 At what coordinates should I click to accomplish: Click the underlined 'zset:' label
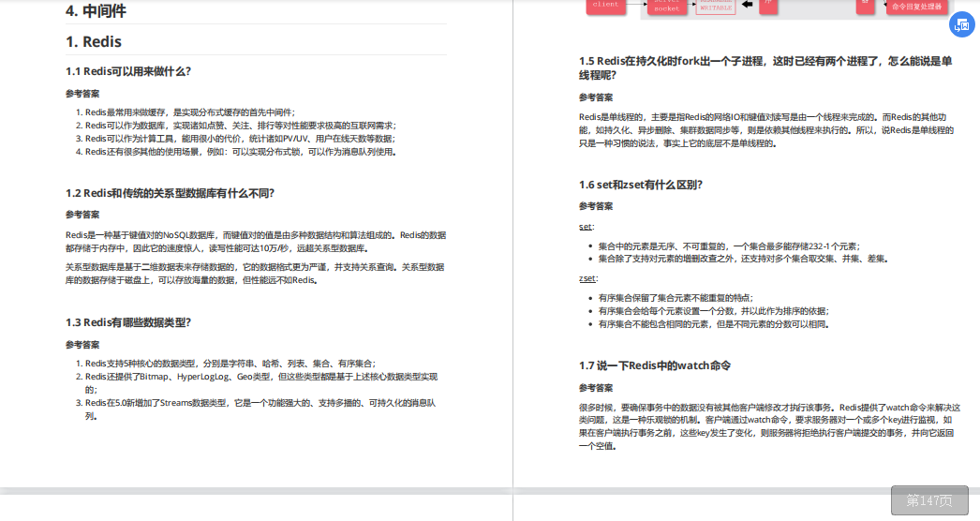coord(588,279)
